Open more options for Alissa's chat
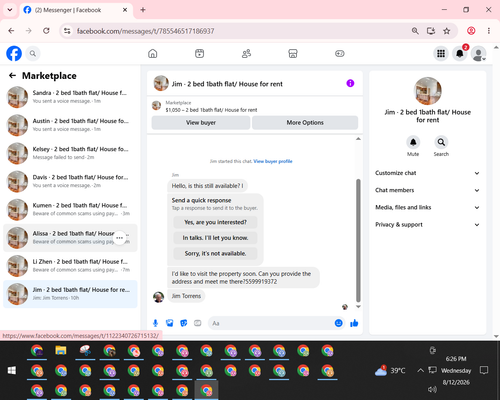The height and width of the screenshot is (400, 500). tap(120, 238)
